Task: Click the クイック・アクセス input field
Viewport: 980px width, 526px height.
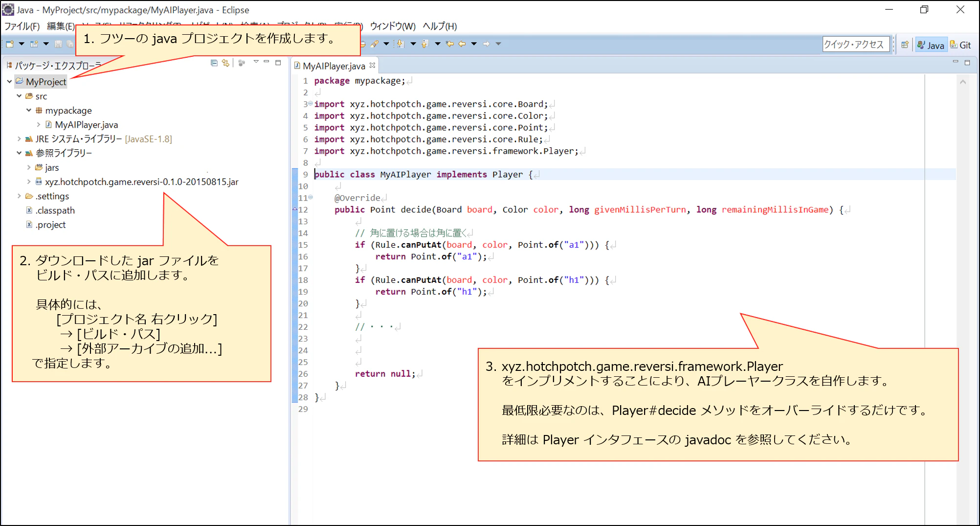Action: click(855, 45)
